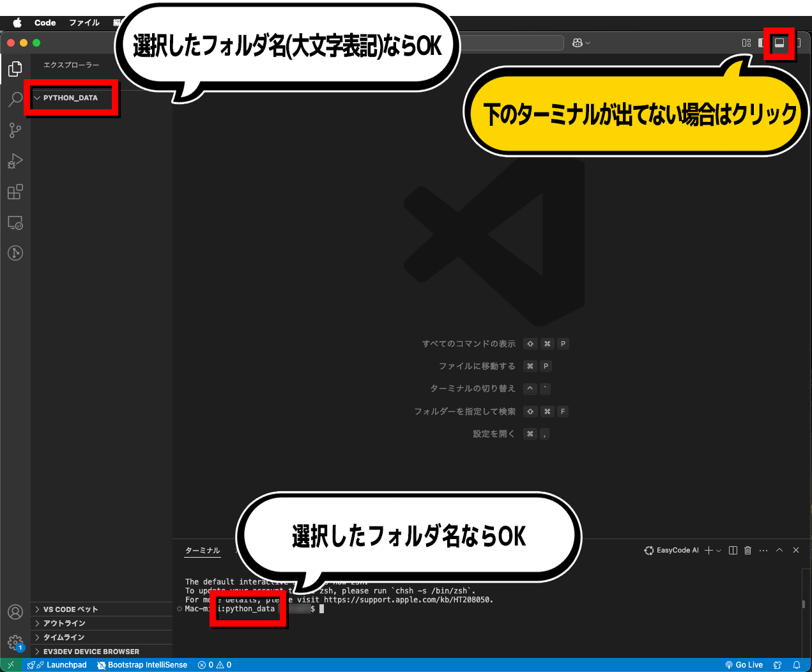Open the Manage gear with badge
The width and height of the screenshot is (812, 672).
pos(15,643)
